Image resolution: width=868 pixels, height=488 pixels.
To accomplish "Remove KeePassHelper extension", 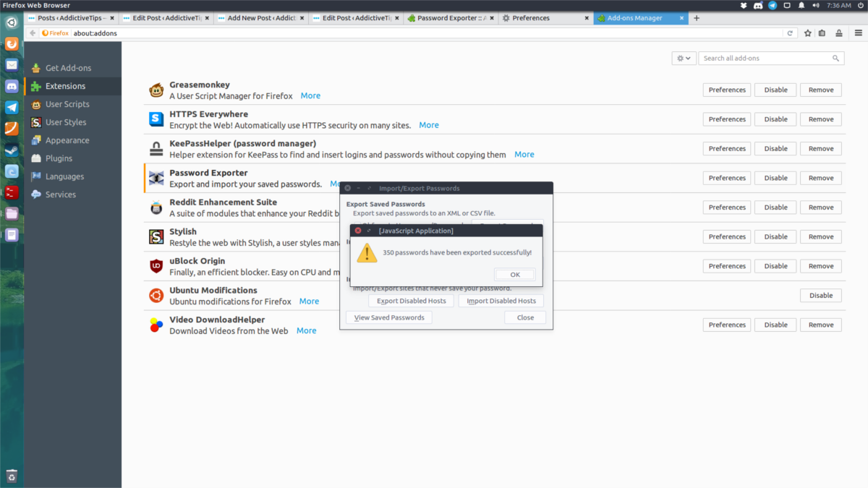I will (x=821, y=148).
